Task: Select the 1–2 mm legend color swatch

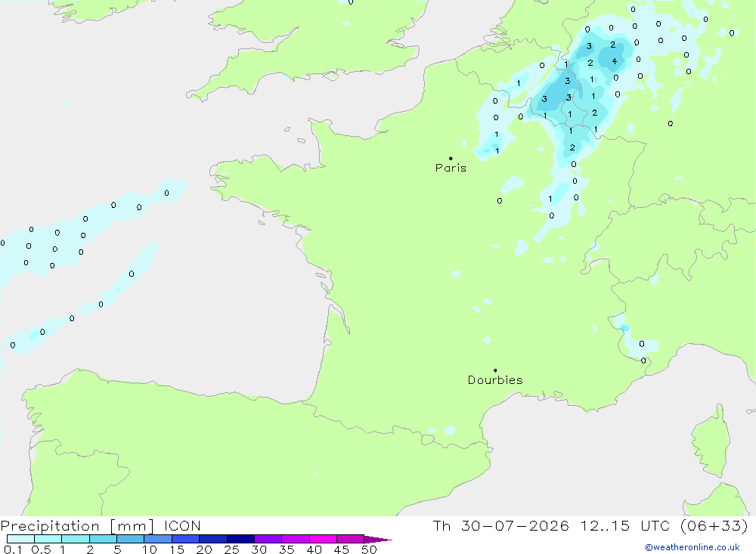Action: point(76,539)
